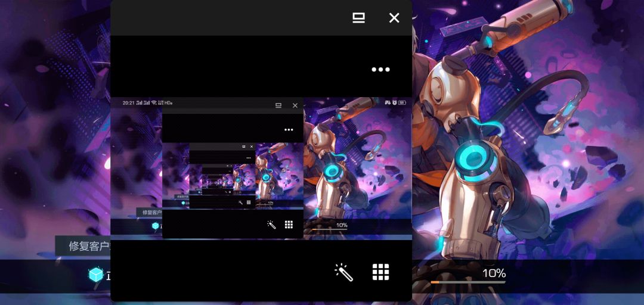
Task: Click the large 10% loading percentage text
Action: 494,273
